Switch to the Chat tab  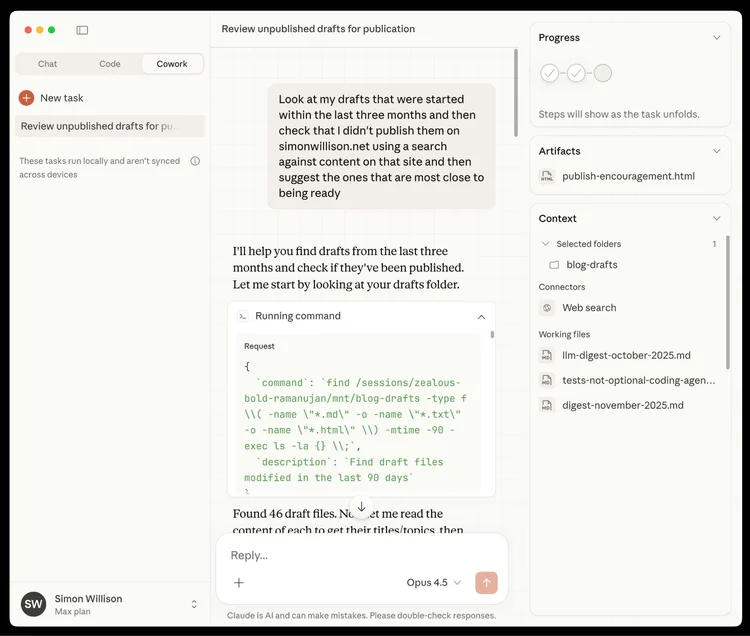click(x=47, y=64)
